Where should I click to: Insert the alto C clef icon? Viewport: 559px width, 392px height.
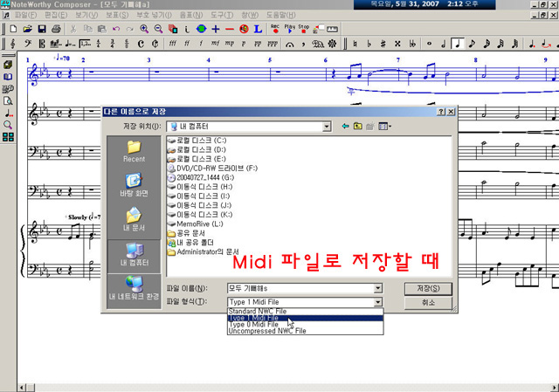pyautogui.click(x=42, y=44)
